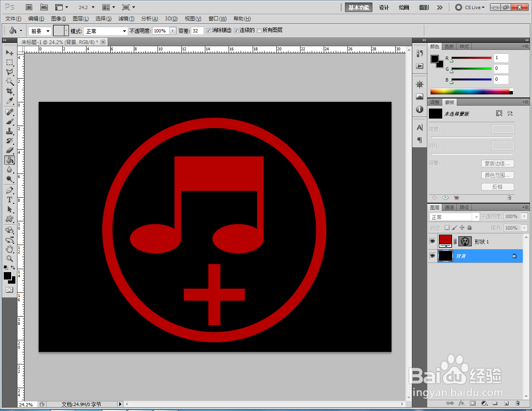Toggle Quick Mask mode
The height and width of the screenshot is (411, 532).
coord(10,290)
